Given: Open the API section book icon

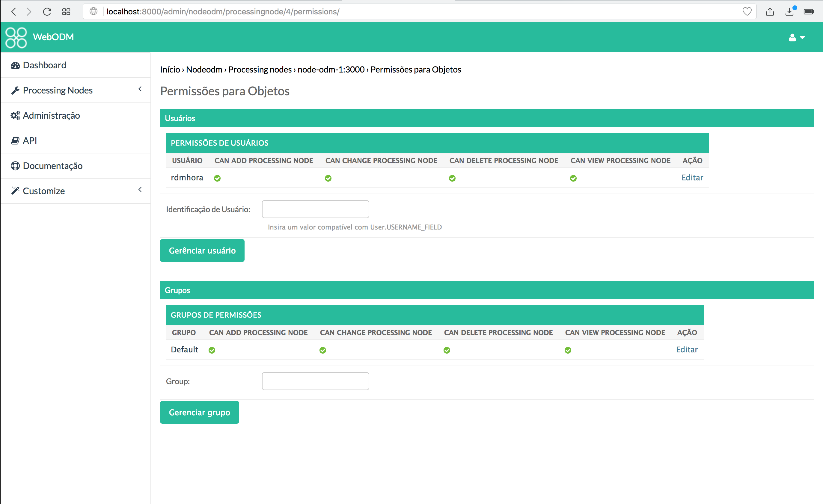Looking at the screenshot, I should 15,140.
